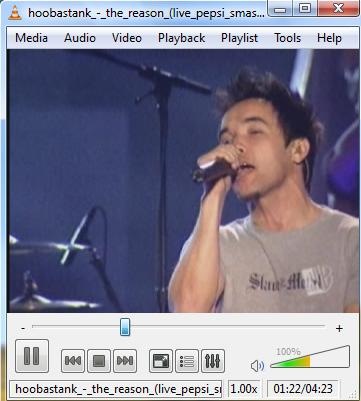361x401 pixels.
Task: Click the seek slider handle
Action: coord(125,327)
